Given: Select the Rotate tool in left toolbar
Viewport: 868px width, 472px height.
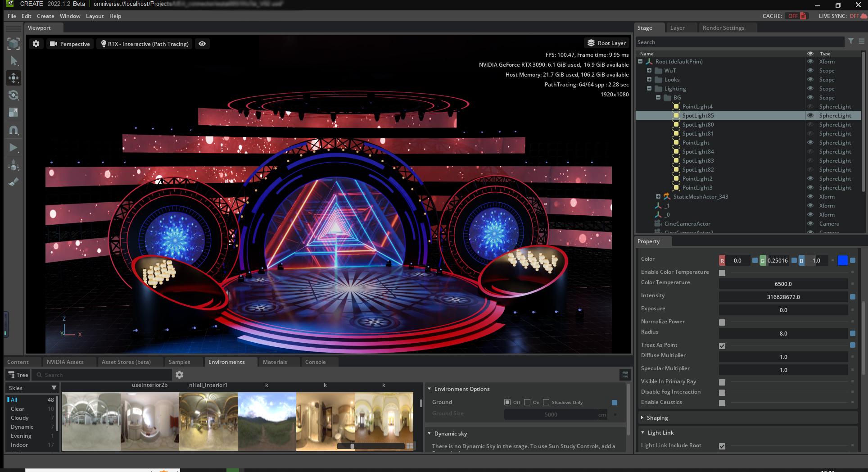Looking at the screenshot, I should (x=14, y=95).
